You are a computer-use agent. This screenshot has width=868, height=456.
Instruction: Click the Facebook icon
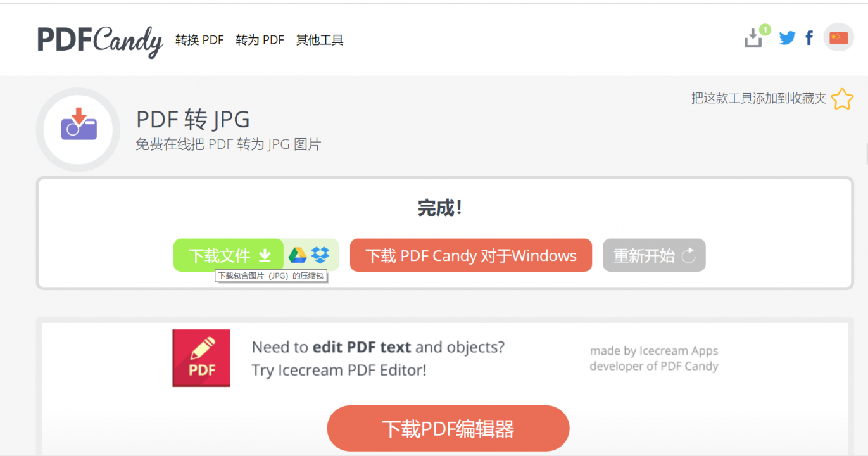tap(809, 38)
